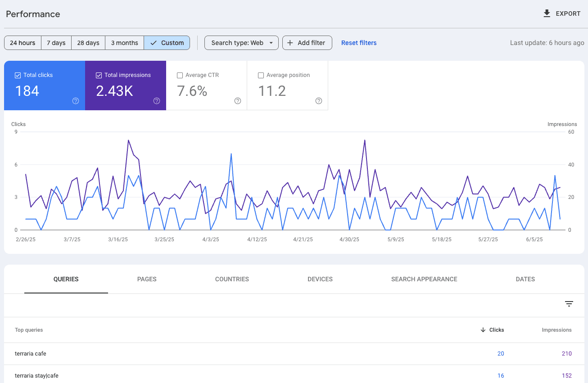Click the Clicks column sort arrow
588x383 pixels.
pyautogui.click(x=483, y=330)
